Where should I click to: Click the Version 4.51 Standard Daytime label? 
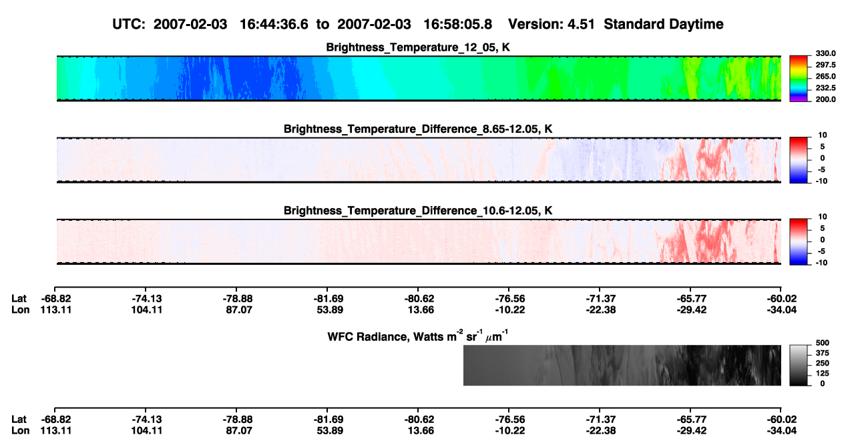coord(616,24)
